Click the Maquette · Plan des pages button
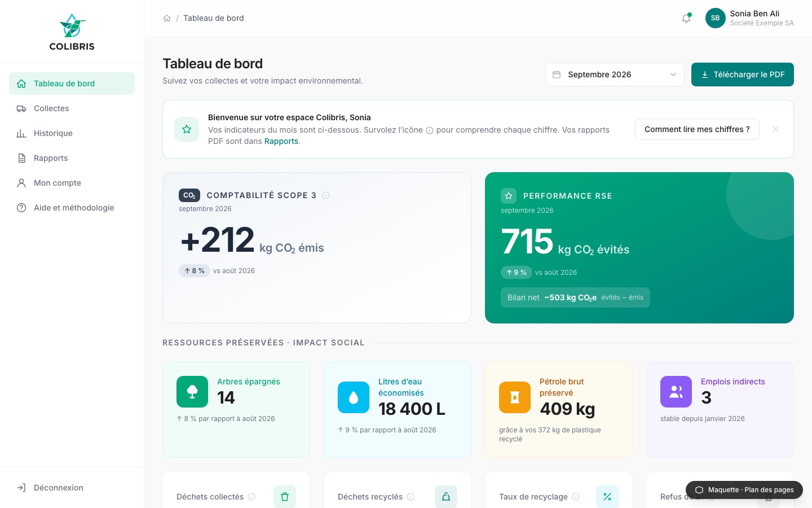Screen dimensions: 812x508 coord(744,490)
